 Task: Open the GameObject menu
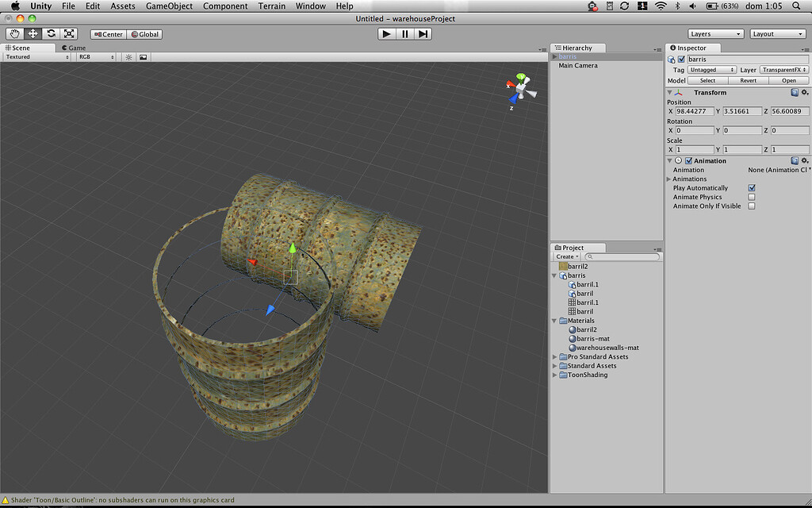(169, 6)
